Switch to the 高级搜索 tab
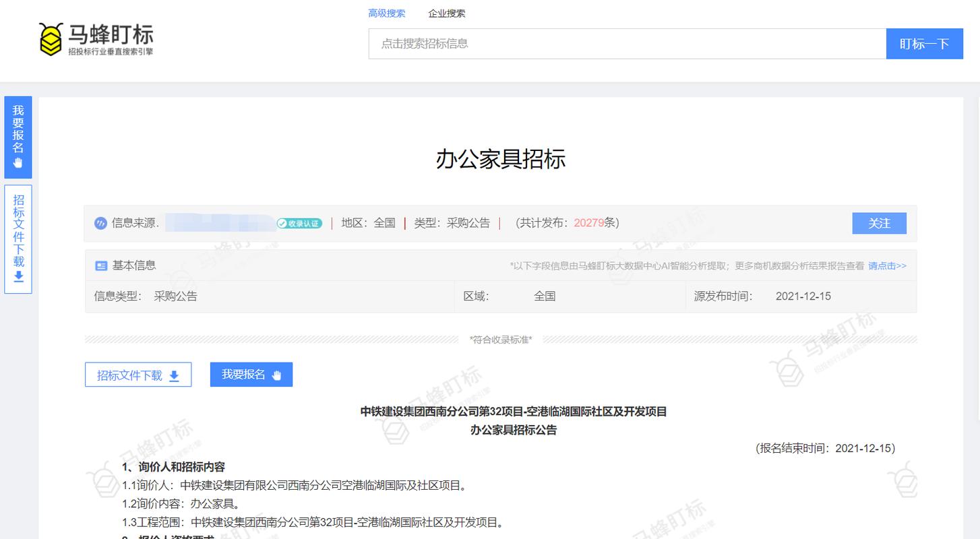The width and height of the screenshot is (980, 539). pyautogui.click(x=387, y=13)
